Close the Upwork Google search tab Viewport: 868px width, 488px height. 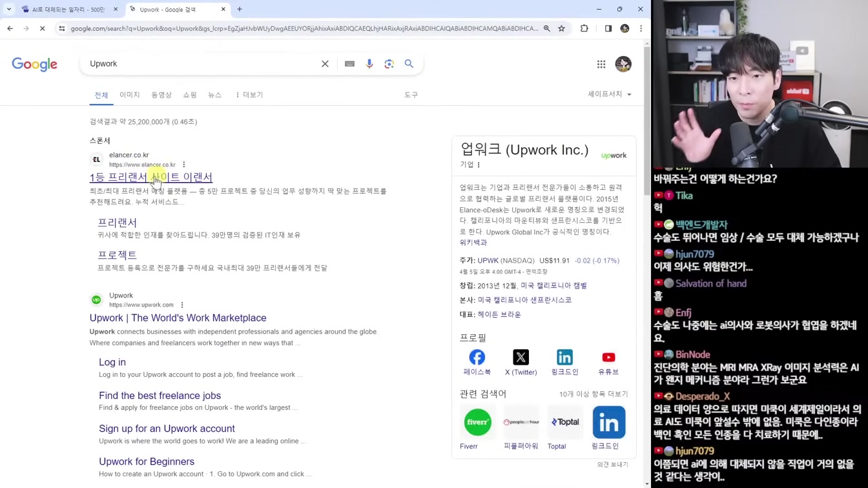[223, 9]
